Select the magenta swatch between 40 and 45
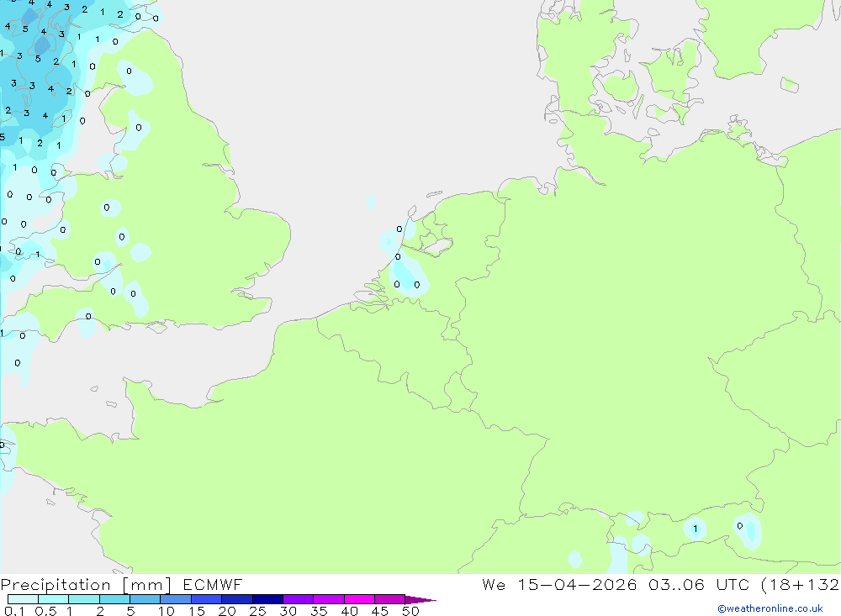 click(x=359, y=599)
